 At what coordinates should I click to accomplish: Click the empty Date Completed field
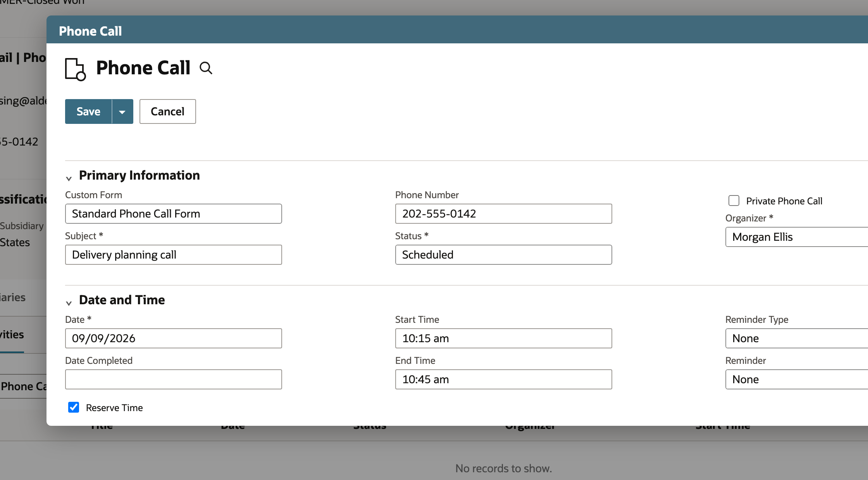[174, 379]
